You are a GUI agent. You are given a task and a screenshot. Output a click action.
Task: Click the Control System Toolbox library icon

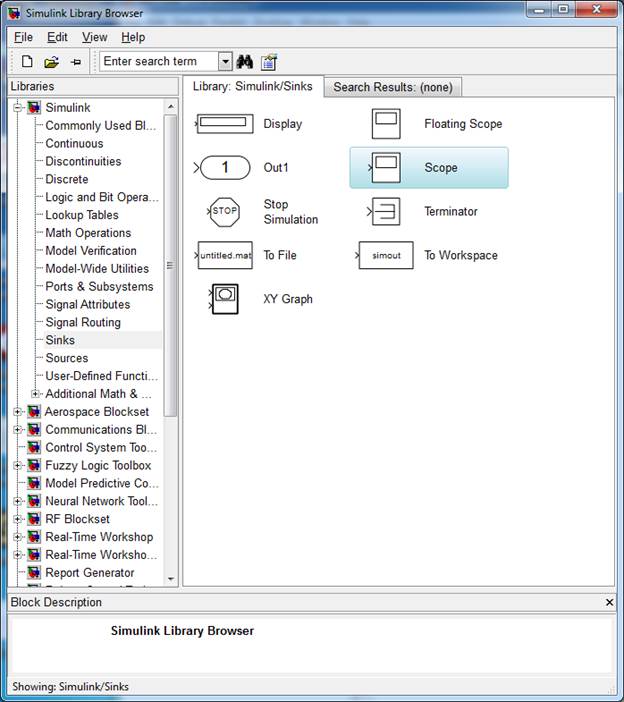(x=34, y=447)
